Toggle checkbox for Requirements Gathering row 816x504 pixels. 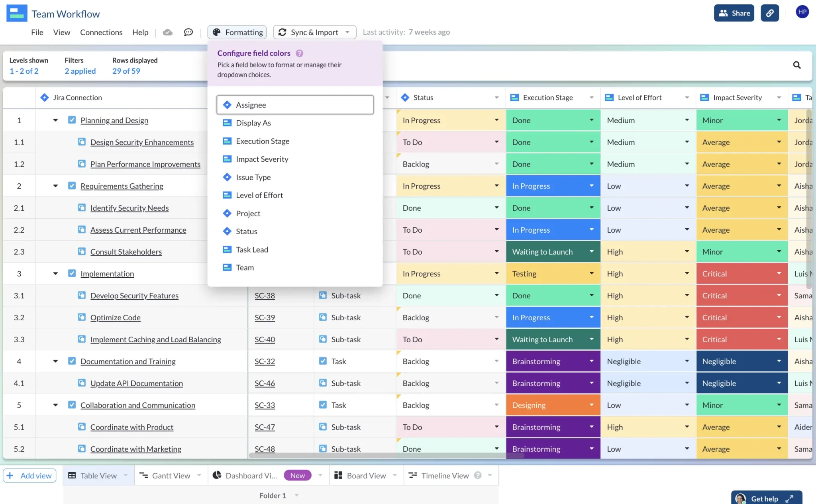pyautogui.click(x=71, y=186)
